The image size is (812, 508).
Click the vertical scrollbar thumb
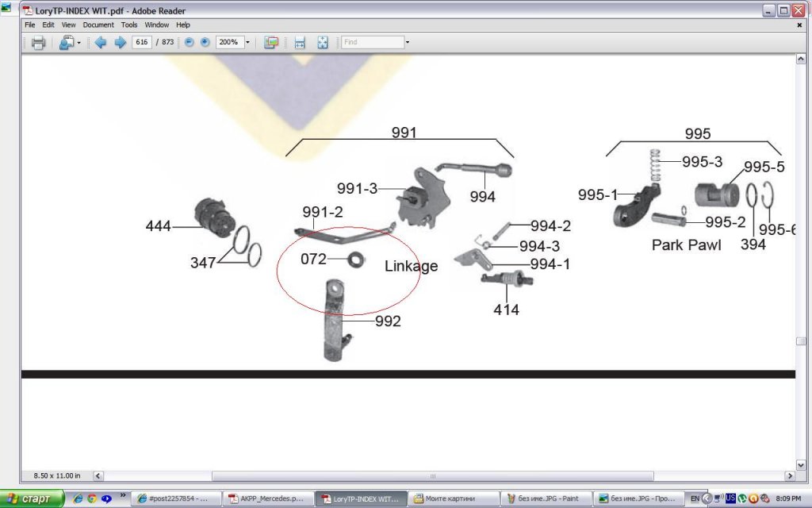pyautogui.click(x=801, y=341)
